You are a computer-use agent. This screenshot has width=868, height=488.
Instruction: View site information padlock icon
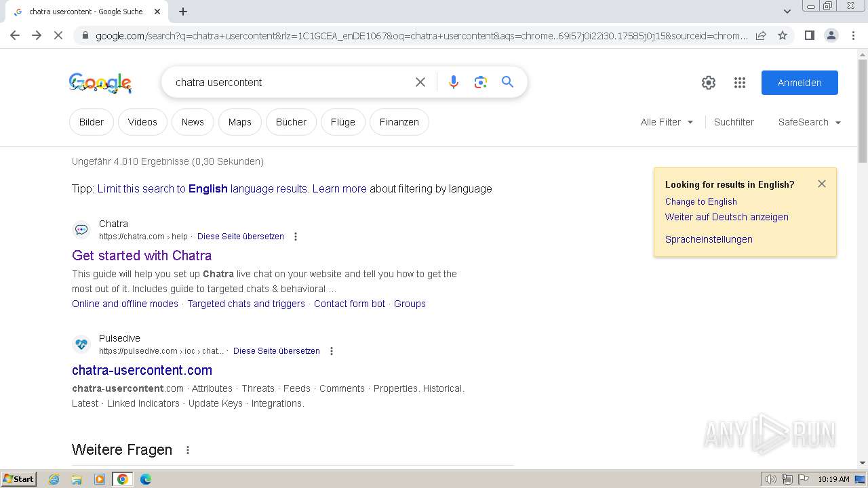[85, 35]
